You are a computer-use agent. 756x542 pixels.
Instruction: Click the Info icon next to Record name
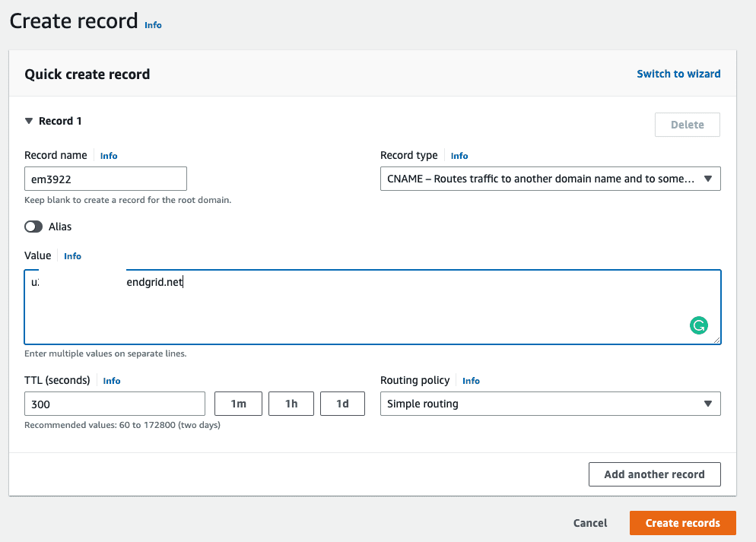(x=108, y=156)
